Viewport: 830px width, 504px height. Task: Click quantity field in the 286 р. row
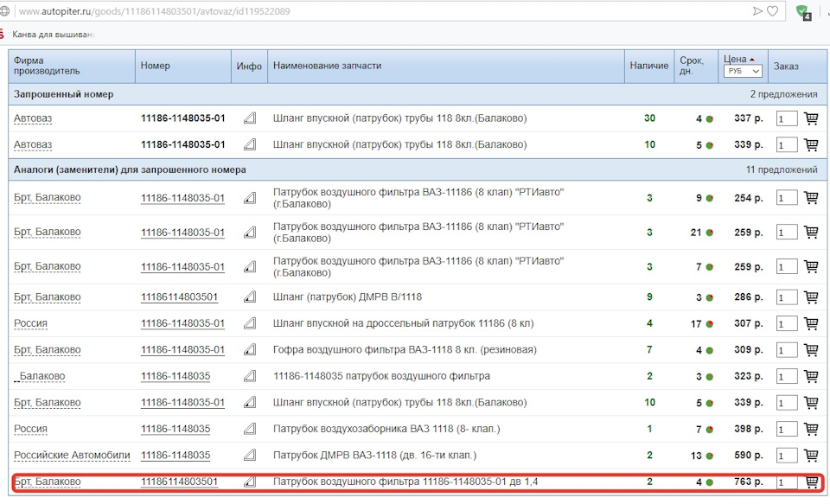(787, 298)
